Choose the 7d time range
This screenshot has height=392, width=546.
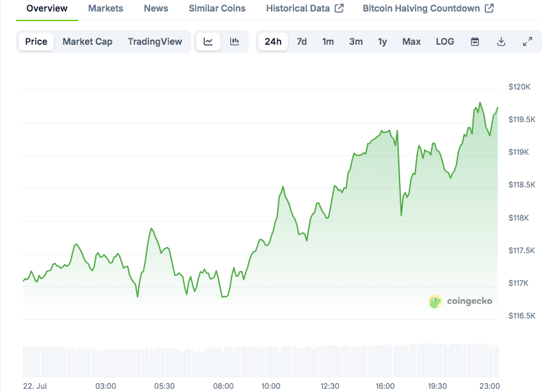tap(301, 41)
